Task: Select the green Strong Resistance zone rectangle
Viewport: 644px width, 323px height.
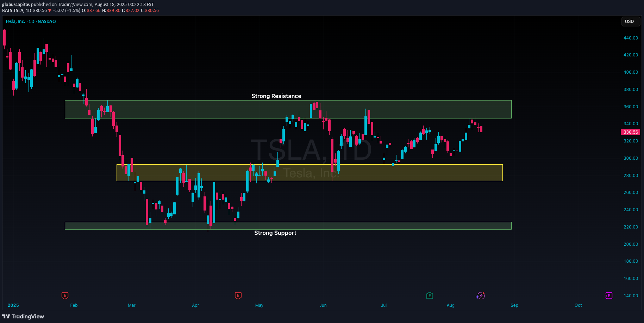Action: [x=288, y=109]
